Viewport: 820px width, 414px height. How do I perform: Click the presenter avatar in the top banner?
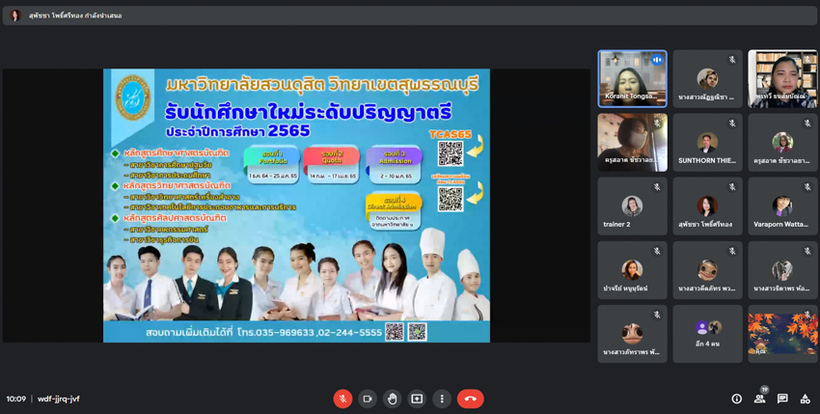tap(15, 16)
